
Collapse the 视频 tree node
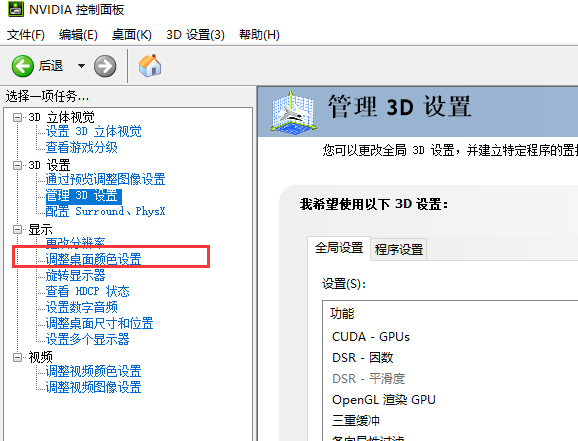(17, 357)
